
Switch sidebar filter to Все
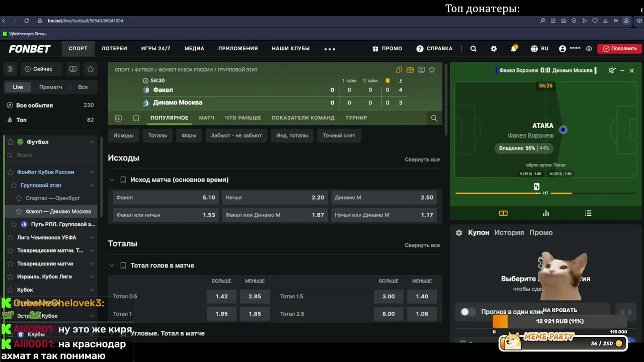tap(83, 87)
